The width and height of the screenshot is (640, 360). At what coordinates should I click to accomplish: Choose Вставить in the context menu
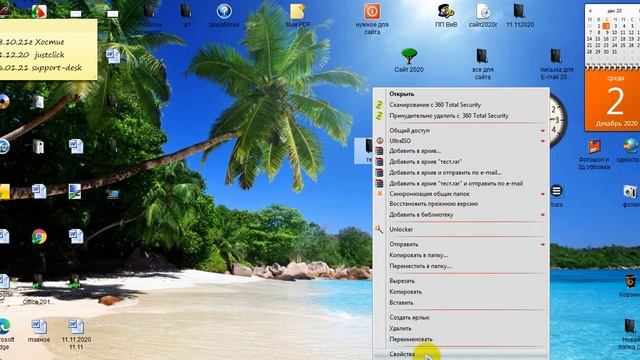point(401,303)
